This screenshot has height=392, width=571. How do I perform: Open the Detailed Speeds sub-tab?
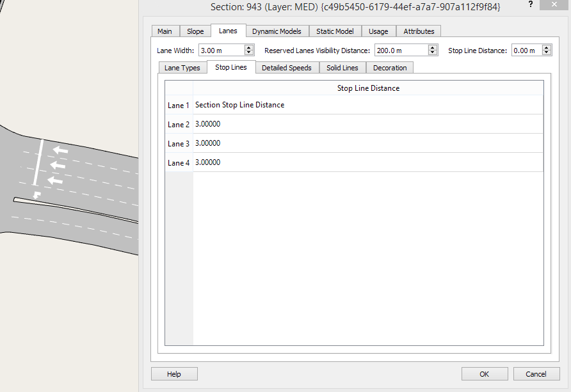pyautogui.click(x=287, y=68)
